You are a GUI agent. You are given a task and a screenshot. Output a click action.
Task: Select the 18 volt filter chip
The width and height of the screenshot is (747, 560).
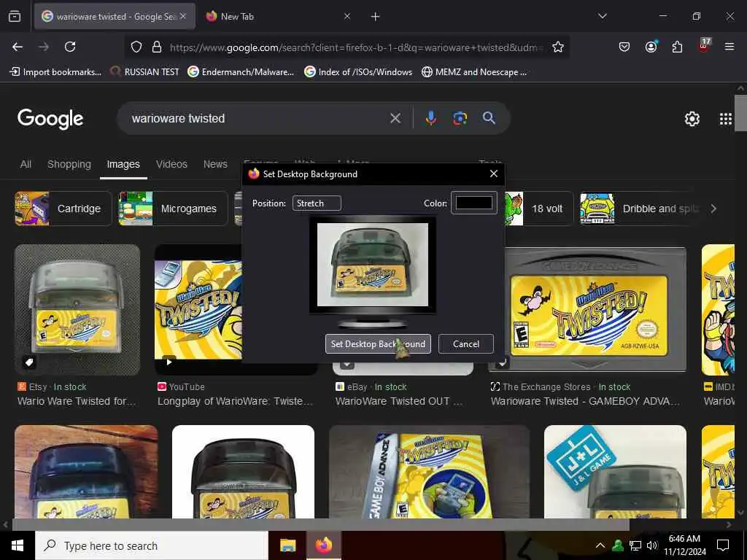(539, 209)
